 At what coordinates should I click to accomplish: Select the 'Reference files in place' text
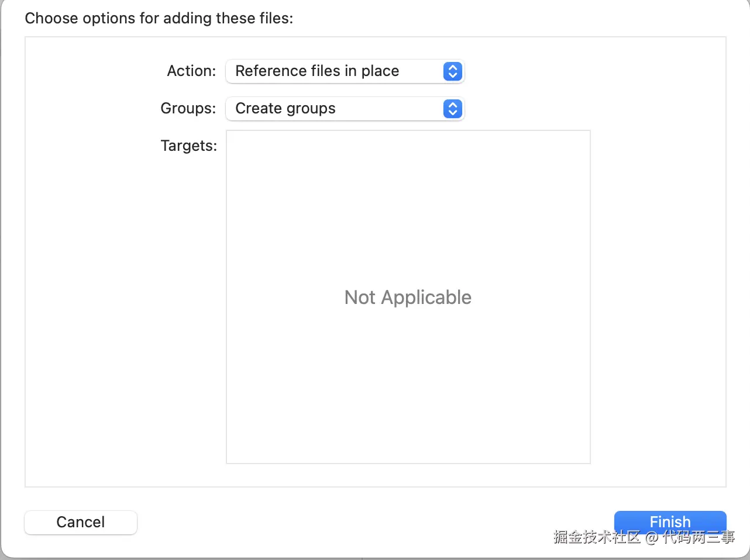tap(317, 71)
